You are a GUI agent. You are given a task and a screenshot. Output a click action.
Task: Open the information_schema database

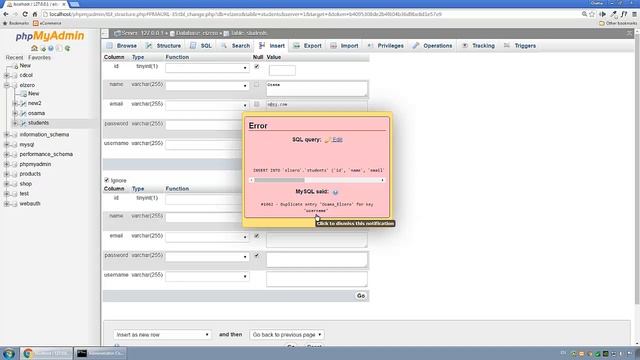coord(44,135)
